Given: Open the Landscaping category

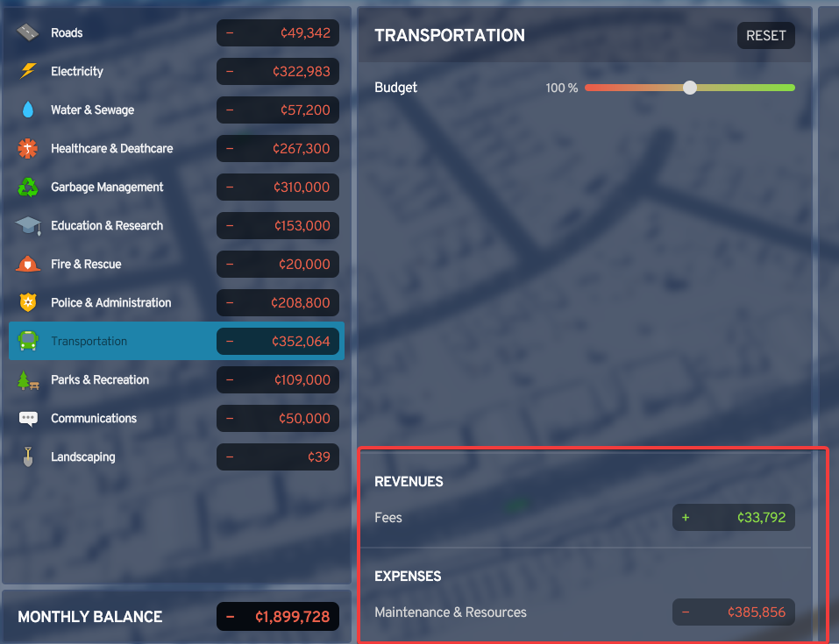Looking at the screenshot, I should (x=176, y=456).
